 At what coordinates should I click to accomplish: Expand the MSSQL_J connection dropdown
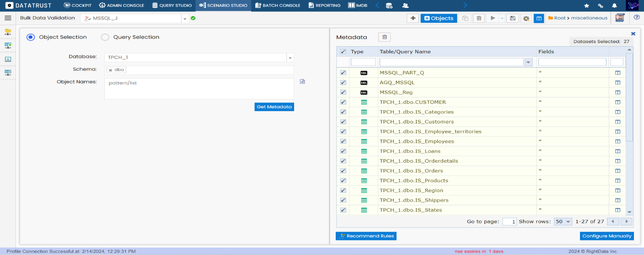click(x=185, y=19)
